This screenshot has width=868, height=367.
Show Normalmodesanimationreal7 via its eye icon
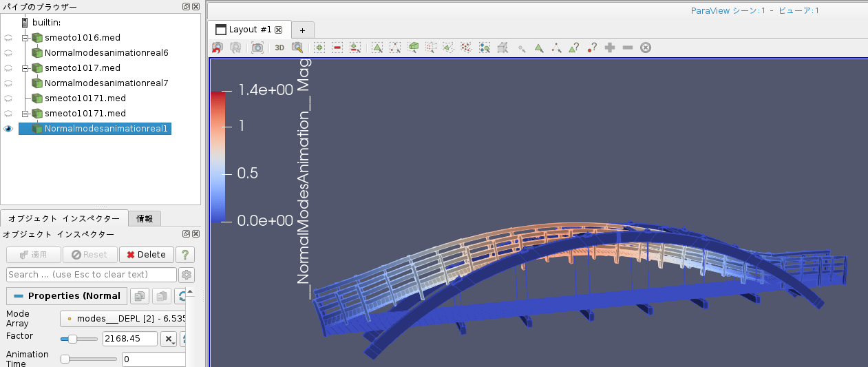point(8,83)
